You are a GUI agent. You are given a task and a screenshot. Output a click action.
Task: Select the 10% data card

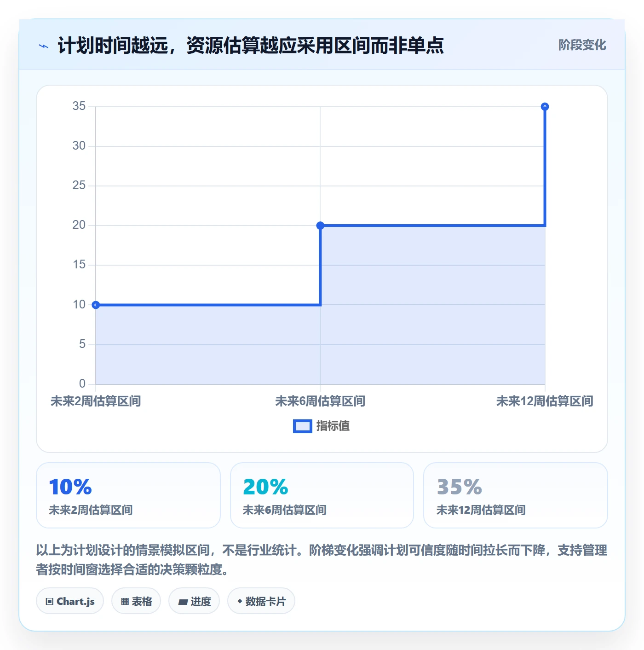point(128,495)
